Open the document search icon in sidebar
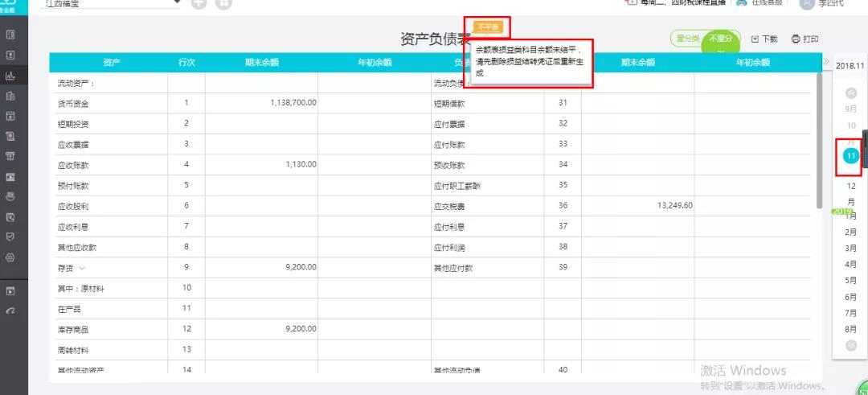868x395 pixels. point(10,217)
